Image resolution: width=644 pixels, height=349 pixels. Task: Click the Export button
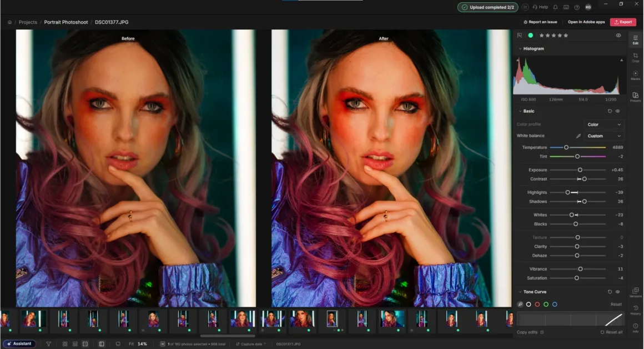click(x=623, y=22)
